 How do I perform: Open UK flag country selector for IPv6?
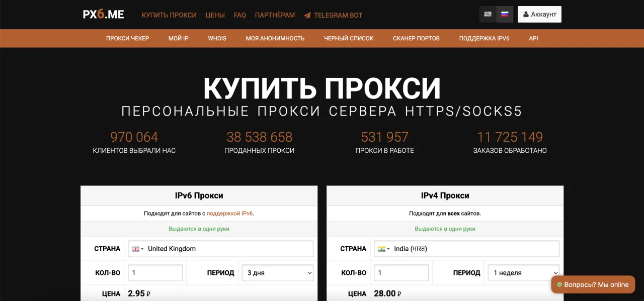click(137, 249)
